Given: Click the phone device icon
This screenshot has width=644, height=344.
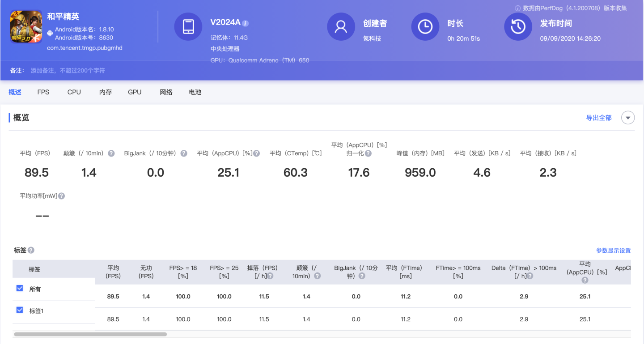Looking at the screenshot, I should tap(189, 27).
